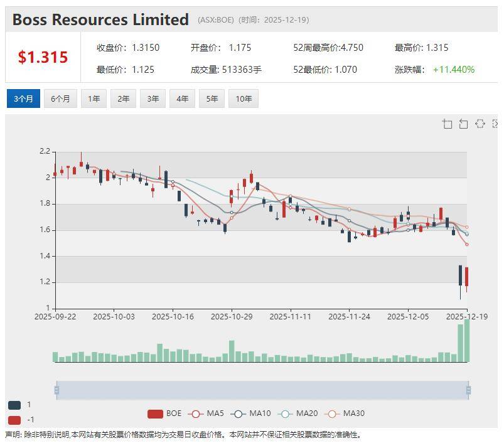Select the horizontal brush selection icon

[x=480, y=124]
